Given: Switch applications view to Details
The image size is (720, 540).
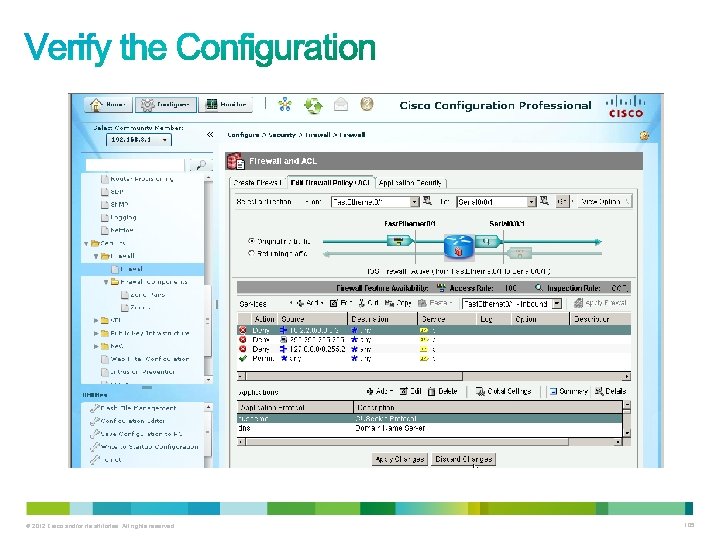Looking at the screenshot, I should click(x=610, y=391).
